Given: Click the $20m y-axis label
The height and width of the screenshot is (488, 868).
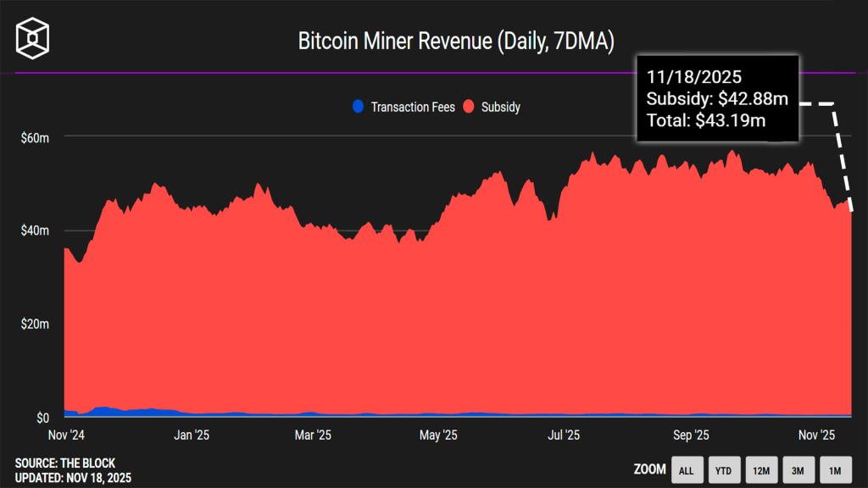Looking at the screenshot, I should (36, 324).
